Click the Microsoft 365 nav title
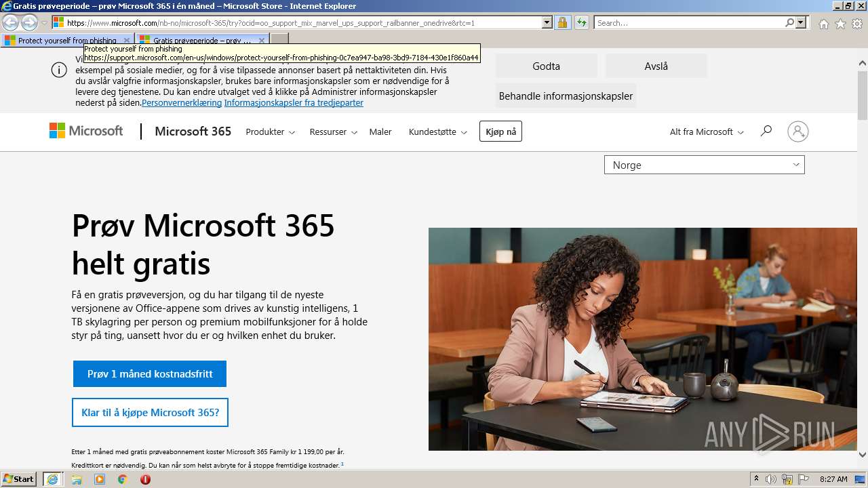 pos(193,131)
